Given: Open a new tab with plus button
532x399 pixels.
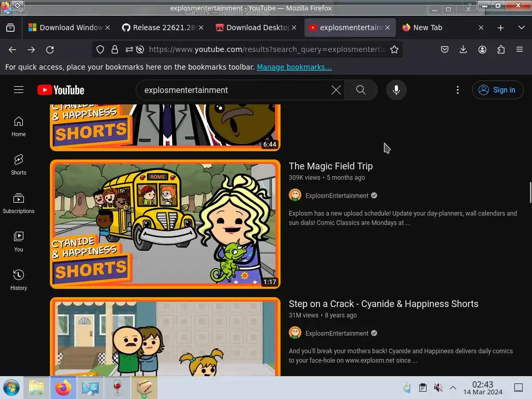Looking at the screenshot, I should [x=500, y=28].
